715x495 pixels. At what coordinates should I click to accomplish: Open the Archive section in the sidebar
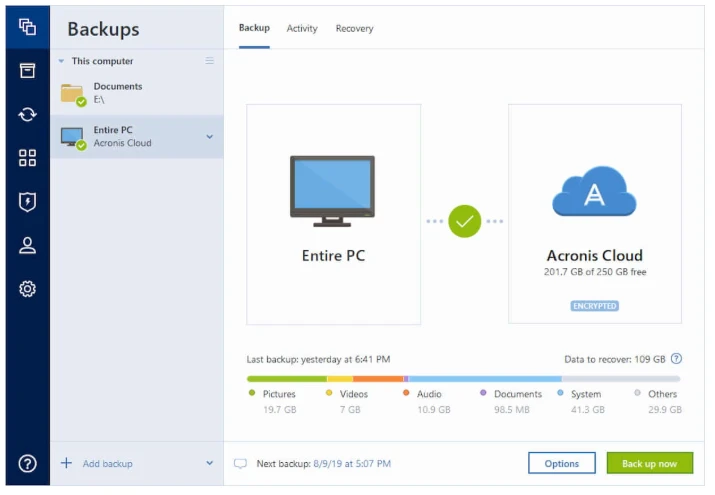tap(27, 71)
